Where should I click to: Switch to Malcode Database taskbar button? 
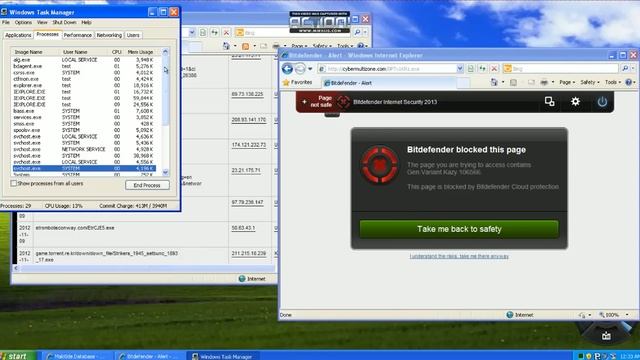[77, 356]
